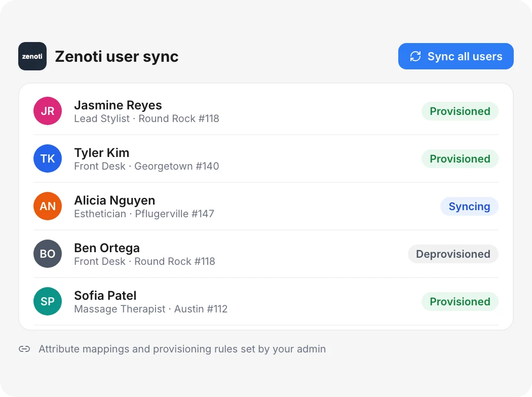Select the name Sofia Patel
Image resolution: width=532 pixels, height=397 pixels.
(x=105, y=296)
